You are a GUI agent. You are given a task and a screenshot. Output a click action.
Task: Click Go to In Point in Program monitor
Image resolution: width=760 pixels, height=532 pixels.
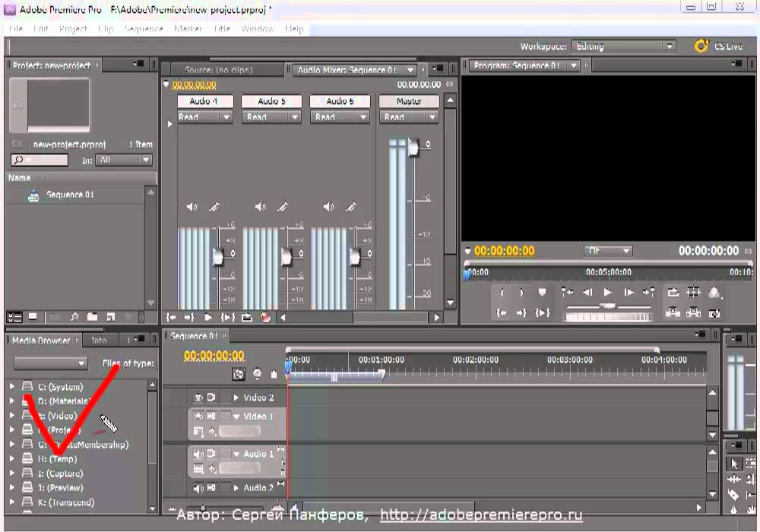pyautogui.click(x=502, y=313)
